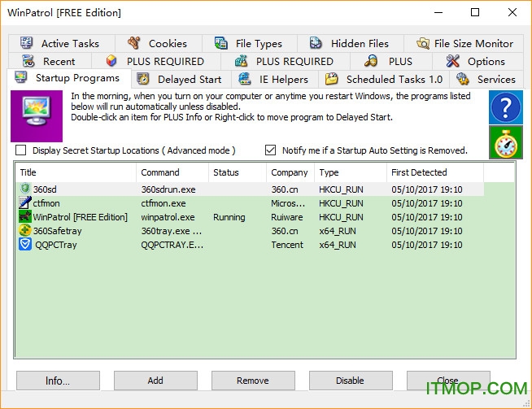532x409 pixels.
Task: Click the PLUS magnifier key icon
Action: tap(370, 61)
